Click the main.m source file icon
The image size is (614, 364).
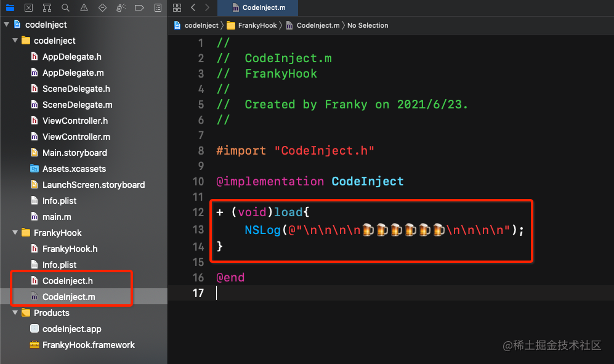point(34,217)
